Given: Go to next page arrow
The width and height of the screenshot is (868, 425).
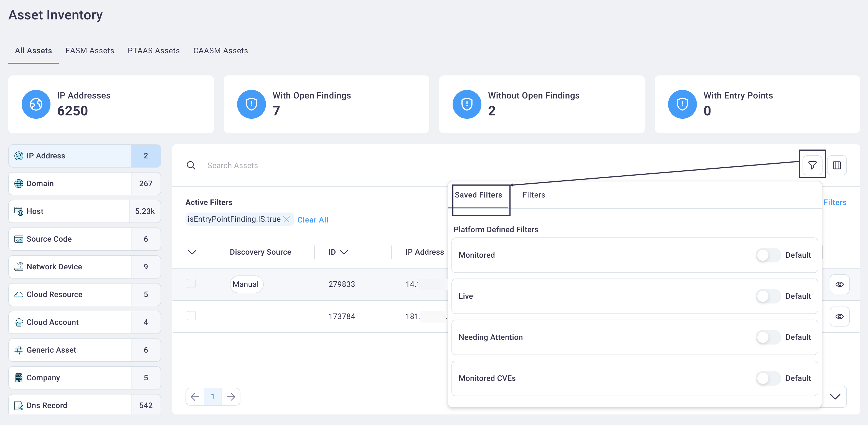Looking at the screenshot, I should (x=231, y=397).
